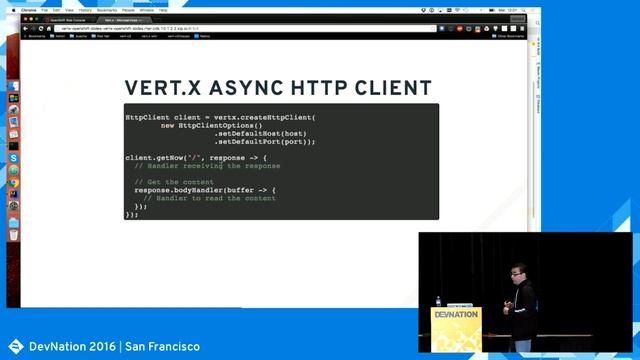Launch Preview from the Dock
Screen dimensions: 640x360
(x=13, y=122)
